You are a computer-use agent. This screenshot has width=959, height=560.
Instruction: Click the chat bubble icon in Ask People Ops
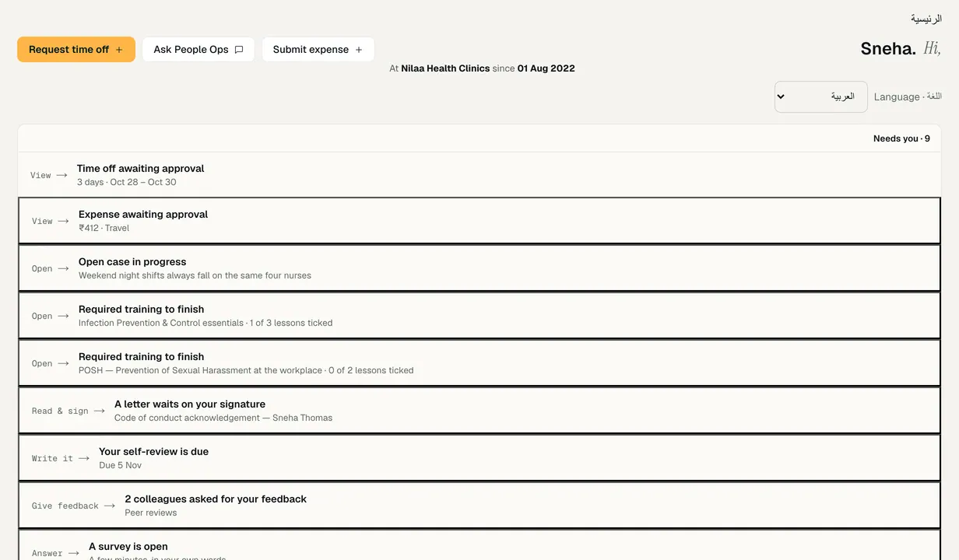(239, 50)
